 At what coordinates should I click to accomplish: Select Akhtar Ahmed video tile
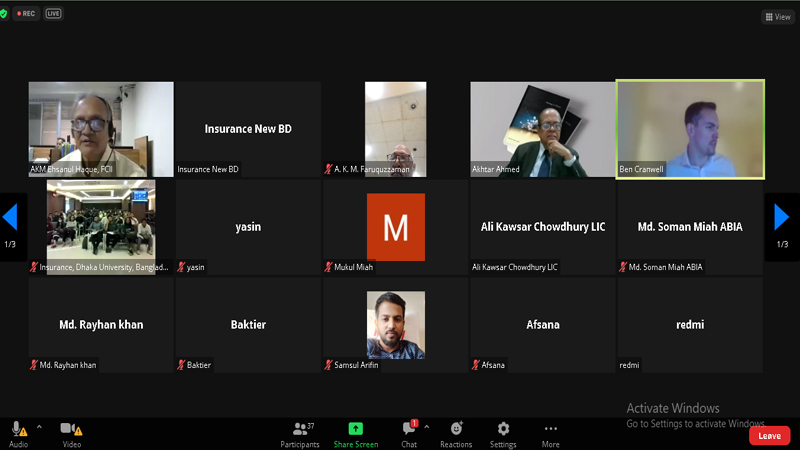tap(542, 129)
